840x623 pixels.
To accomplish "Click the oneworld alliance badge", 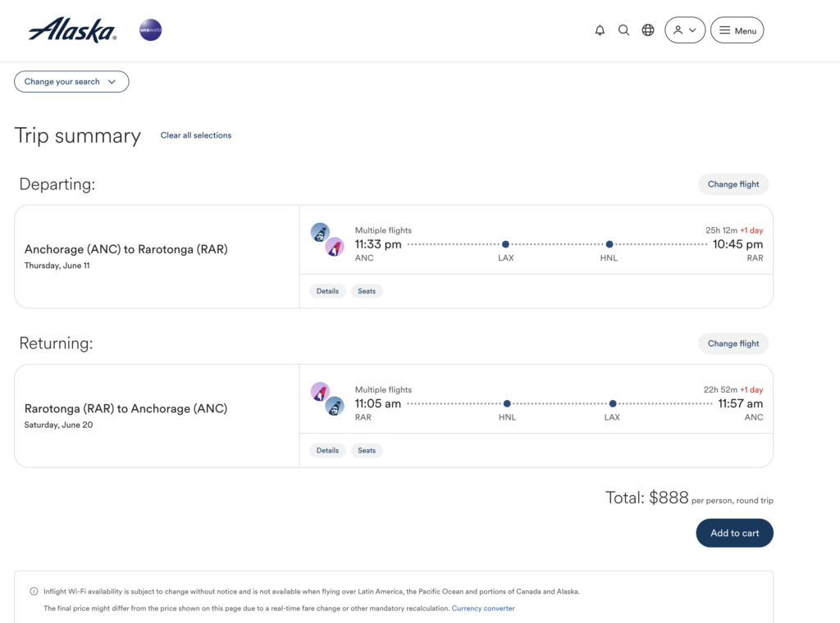I will pyautogui.click(x=150, y=30).
